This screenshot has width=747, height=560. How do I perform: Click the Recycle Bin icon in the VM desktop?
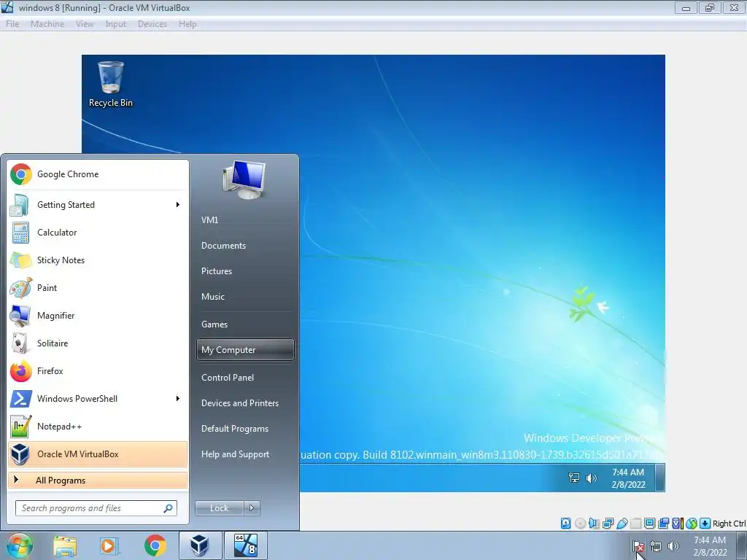tap(111, 84)
